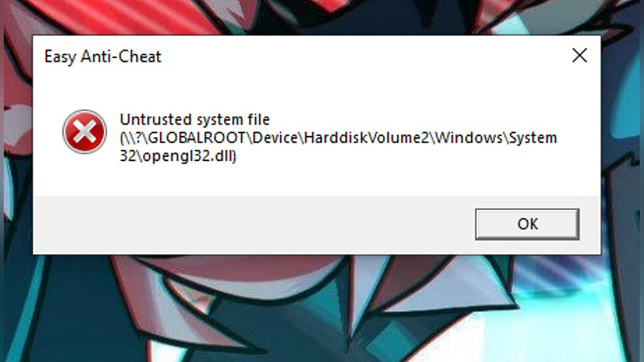Click the dark teal wallpaper below dialog
This screenshot has width=644, height=362.
pos(54,322)
